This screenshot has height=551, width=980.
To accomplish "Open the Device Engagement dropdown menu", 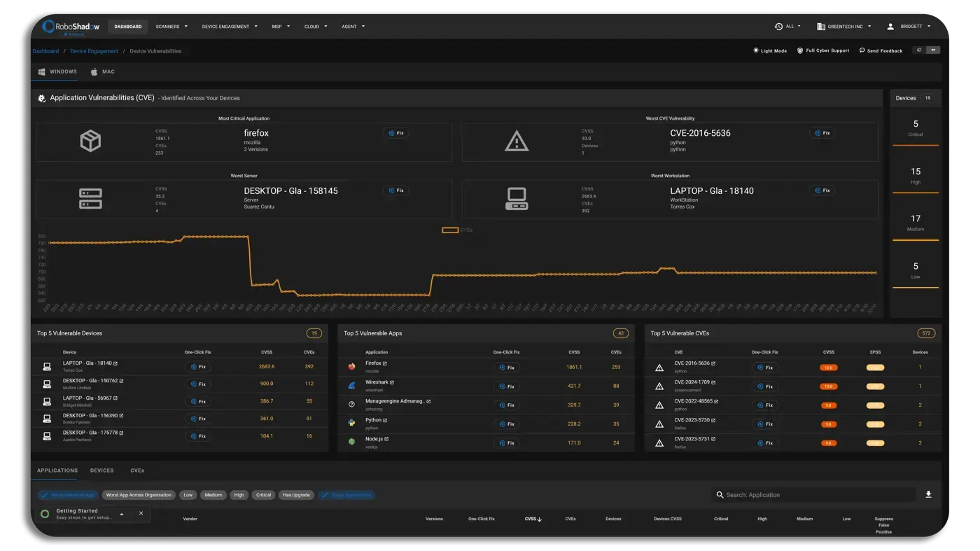I will (230, 27).
